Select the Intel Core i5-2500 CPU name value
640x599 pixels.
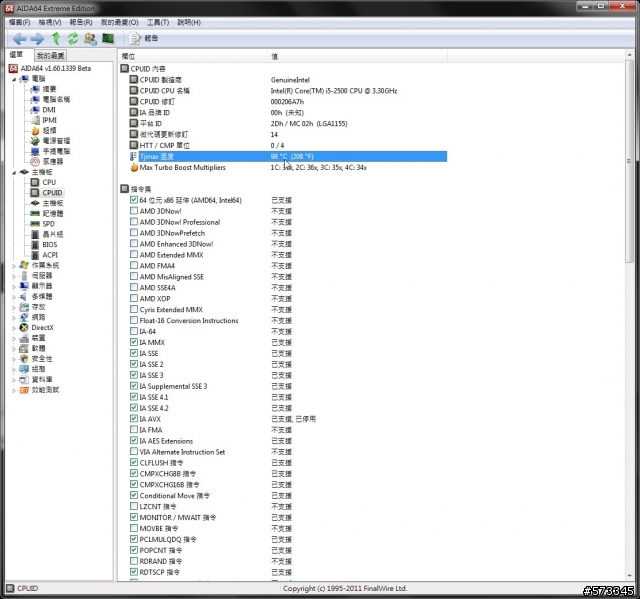[x=334, y=91]
